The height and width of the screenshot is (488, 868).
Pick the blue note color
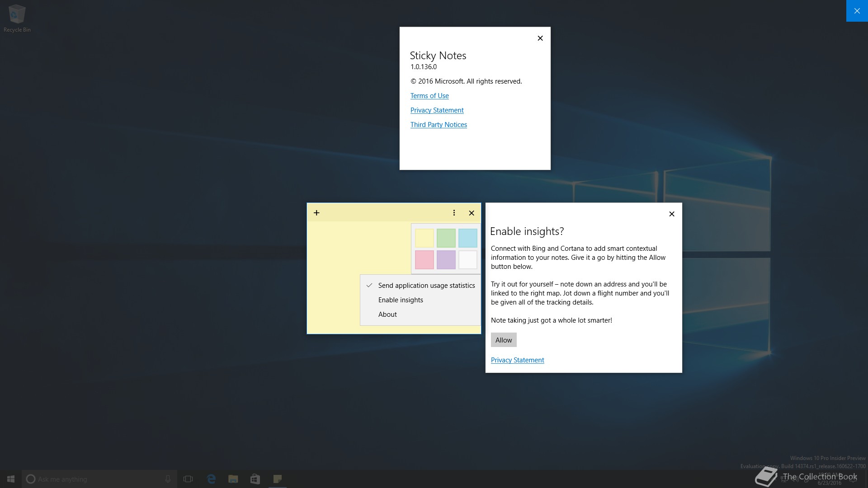click(x=468, y=238)
